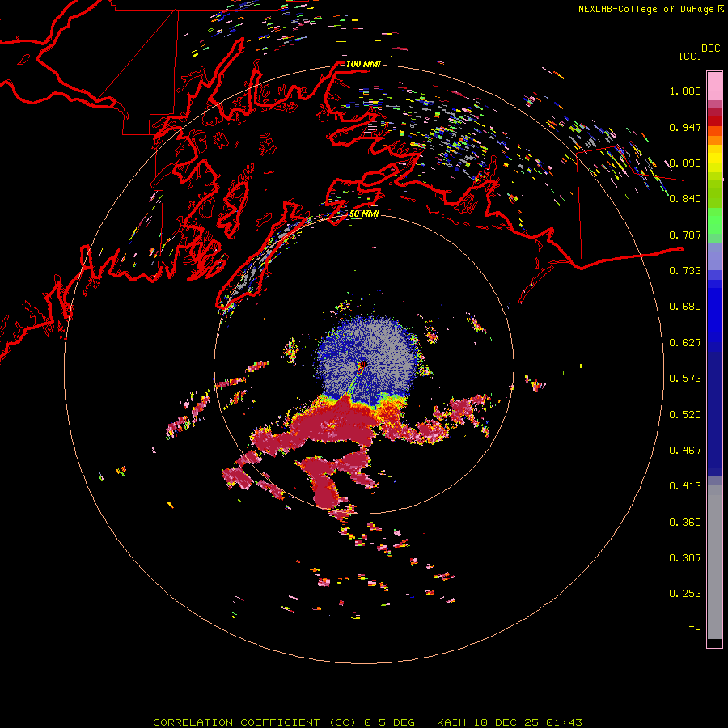Screen dimensions: 728x728
Task: Click the 100 NMI range ring label
Action: coord(363,64)
